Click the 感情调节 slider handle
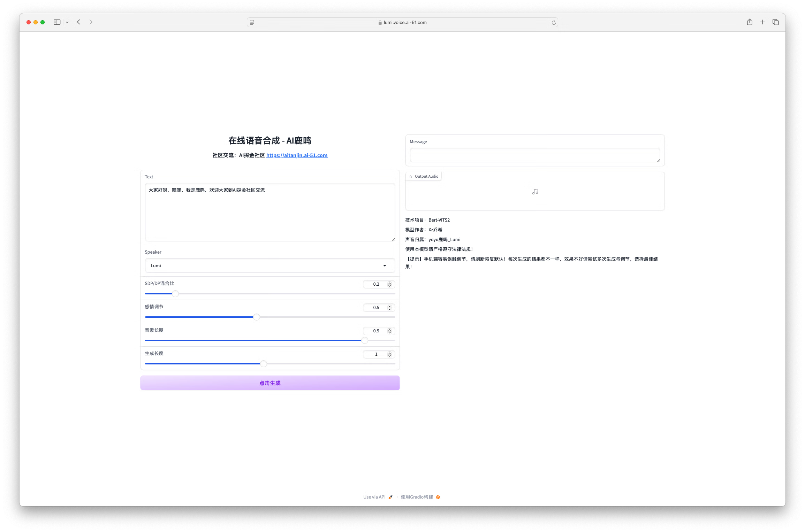This screenshot has width=805, height=532. [256, 317]
